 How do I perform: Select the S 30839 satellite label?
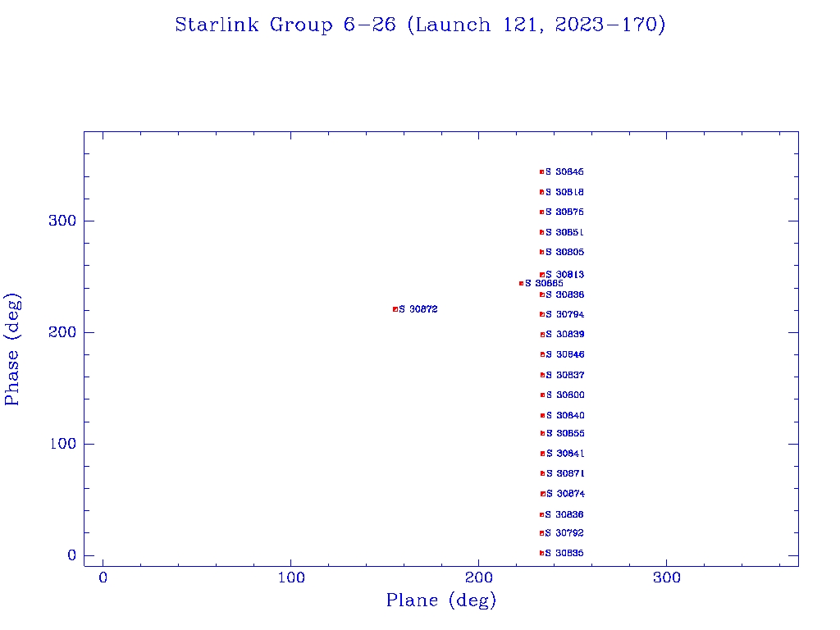565,335
